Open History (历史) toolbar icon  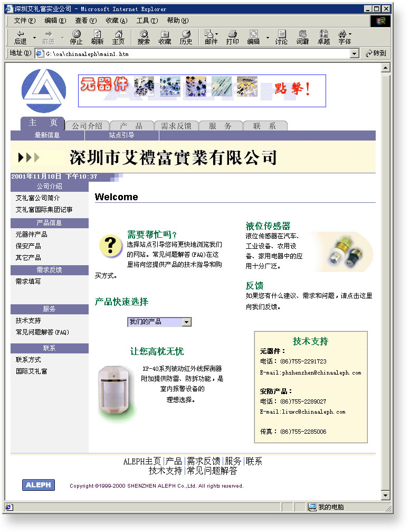pos(186,37)
